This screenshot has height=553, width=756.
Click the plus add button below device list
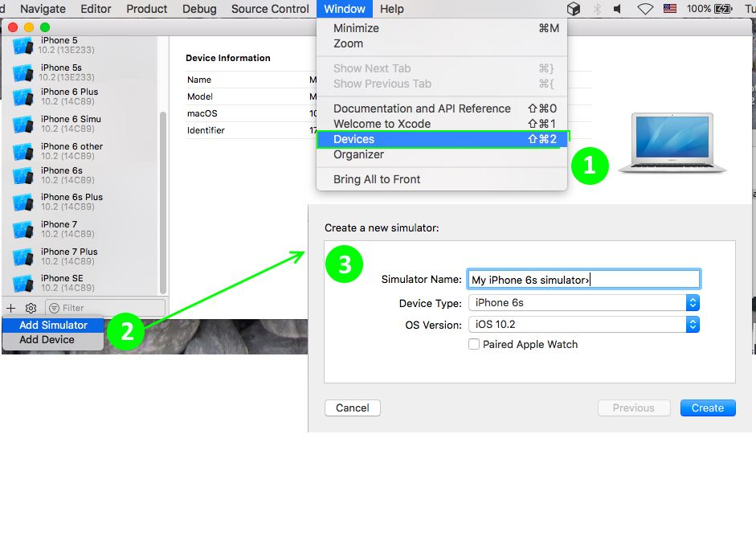tap(10, 308)
